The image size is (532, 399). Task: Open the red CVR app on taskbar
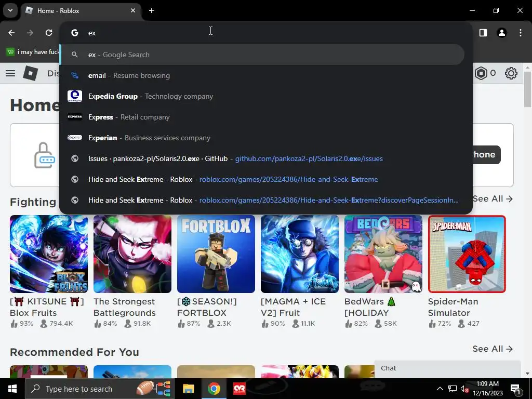click(239, 389)
